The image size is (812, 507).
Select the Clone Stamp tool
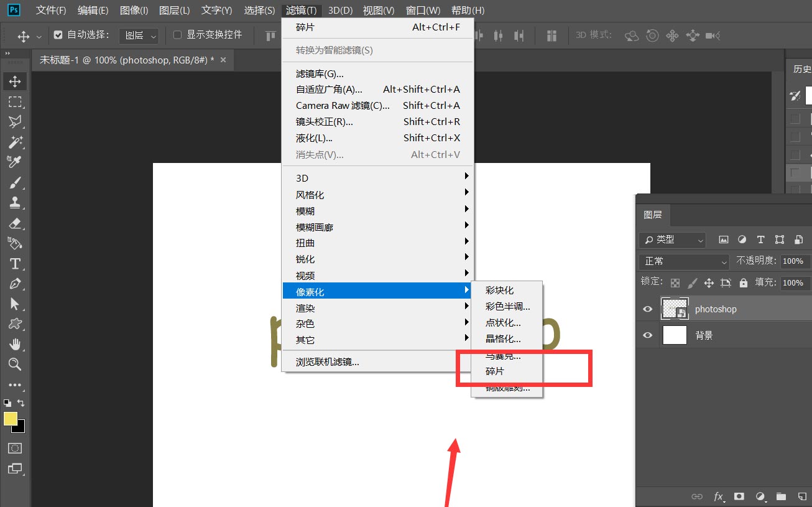(15, 202)
